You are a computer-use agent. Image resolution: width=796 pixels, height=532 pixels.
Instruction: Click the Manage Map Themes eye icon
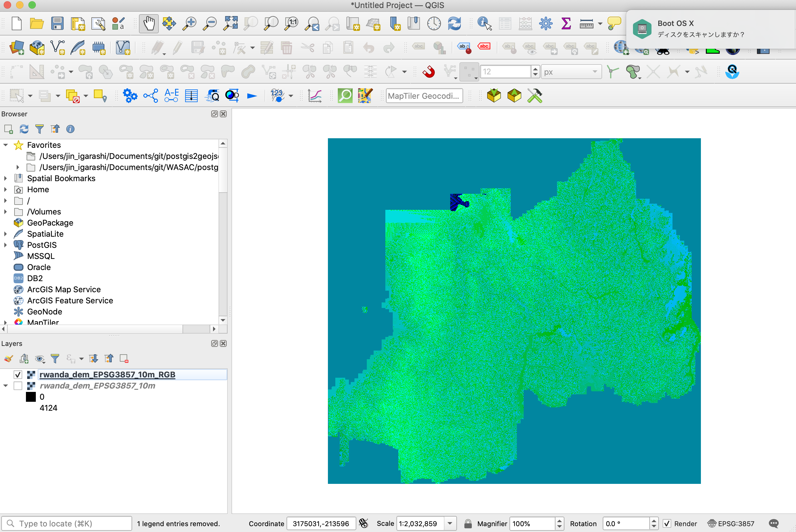click(x=40, y=359)
